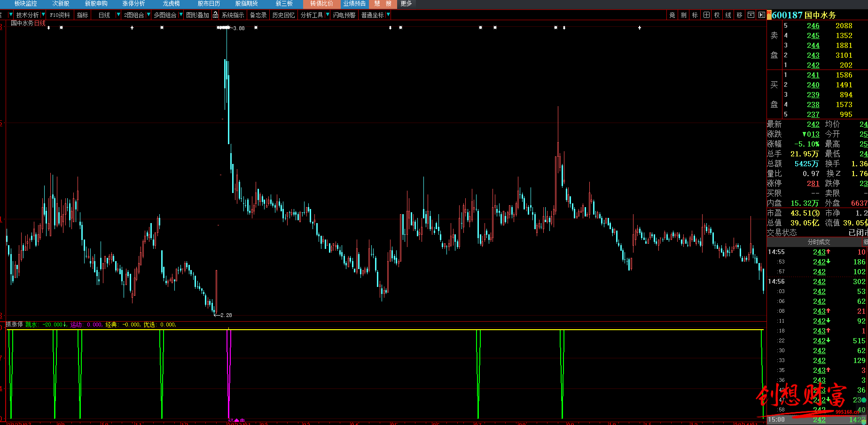Open 新股申购 menu
Screen dimensions: 868x425
(x=96, y=4)
